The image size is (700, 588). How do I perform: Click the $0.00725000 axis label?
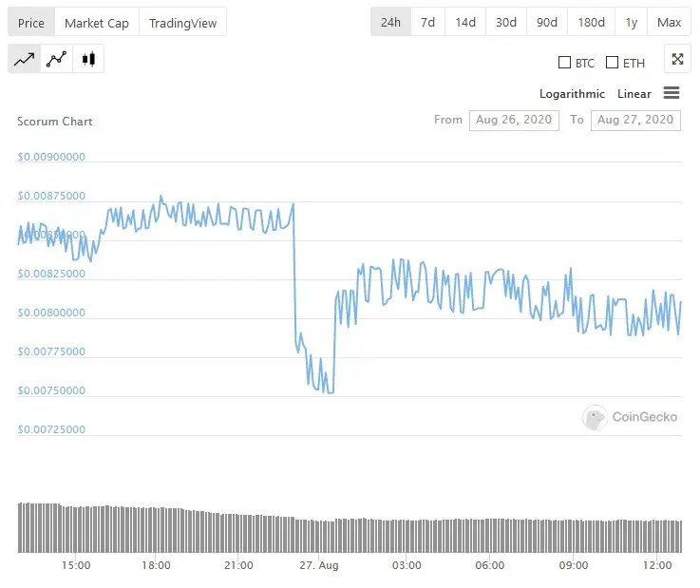[51, 429]
